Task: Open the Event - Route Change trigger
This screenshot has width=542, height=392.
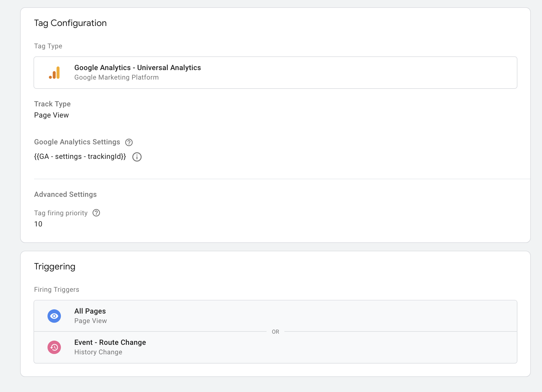Action: 275,347
